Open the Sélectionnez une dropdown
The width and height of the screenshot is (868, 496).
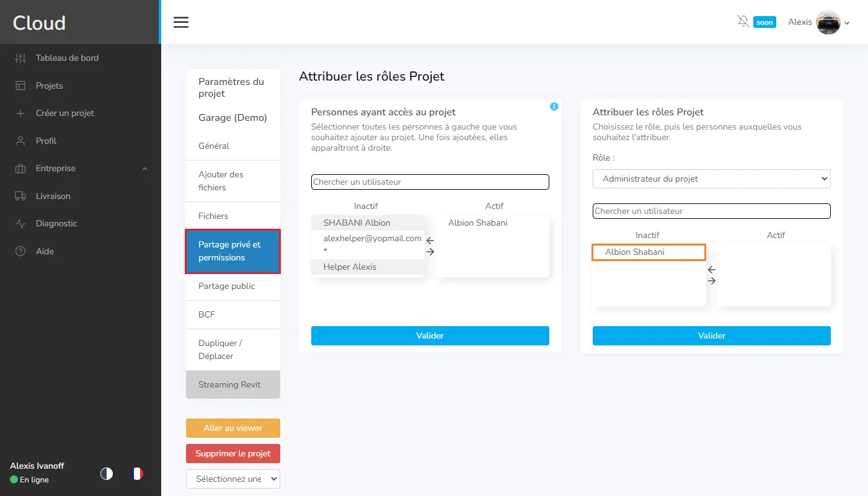[x=233, y=479]
